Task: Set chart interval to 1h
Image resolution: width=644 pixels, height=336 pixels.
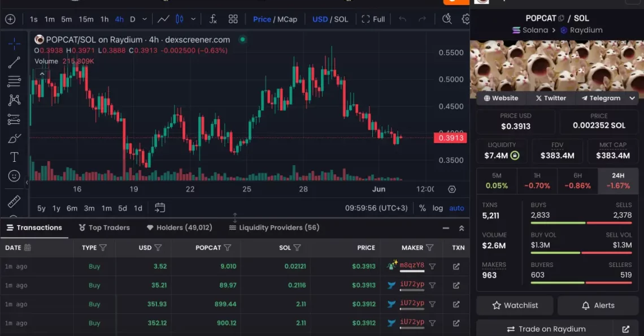Action: [x=105, y=19]
